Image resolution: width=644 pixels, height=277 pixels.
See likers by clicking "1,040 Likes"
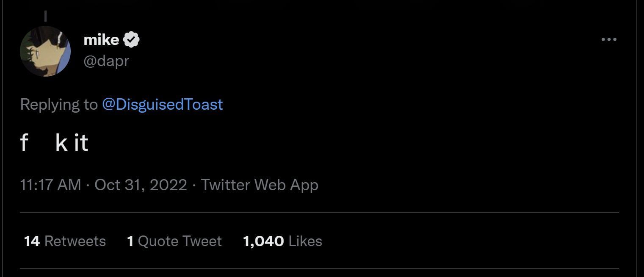coord(282,241)
